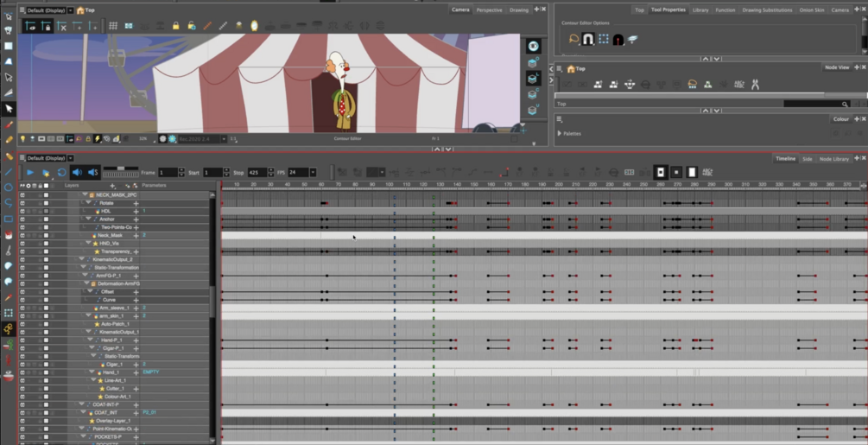Click the smooth layers icon in Tool Properties
868x445 pixels.
tap(633, 39)
